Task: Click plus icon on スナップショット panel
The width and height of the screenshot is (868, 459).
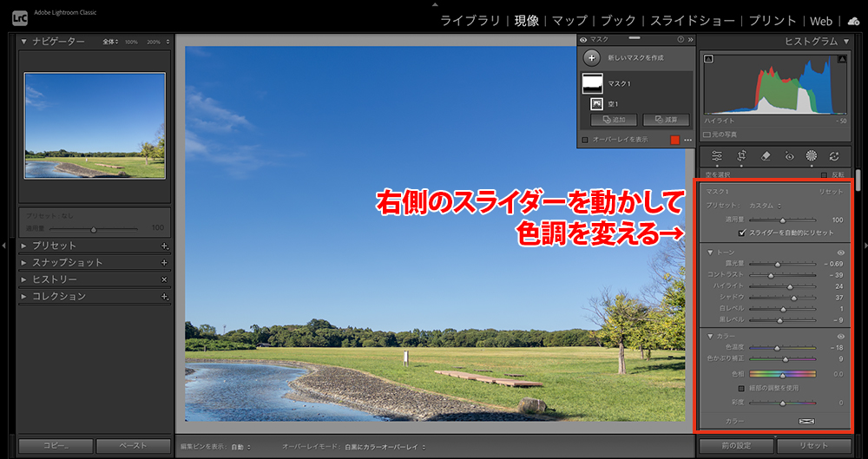Action: click(x=164, y=262)
